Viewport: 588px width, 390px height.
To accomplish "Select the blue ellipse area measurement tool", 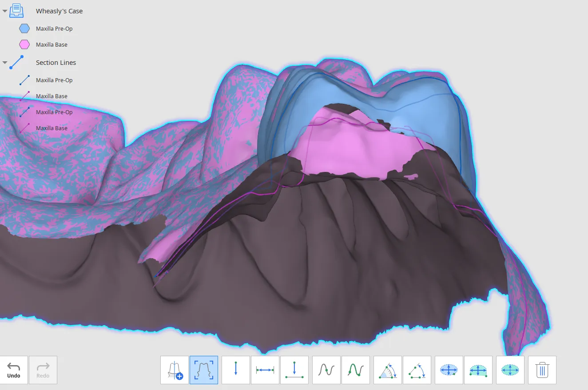I will pyautogui.click(x=449, y=370).
